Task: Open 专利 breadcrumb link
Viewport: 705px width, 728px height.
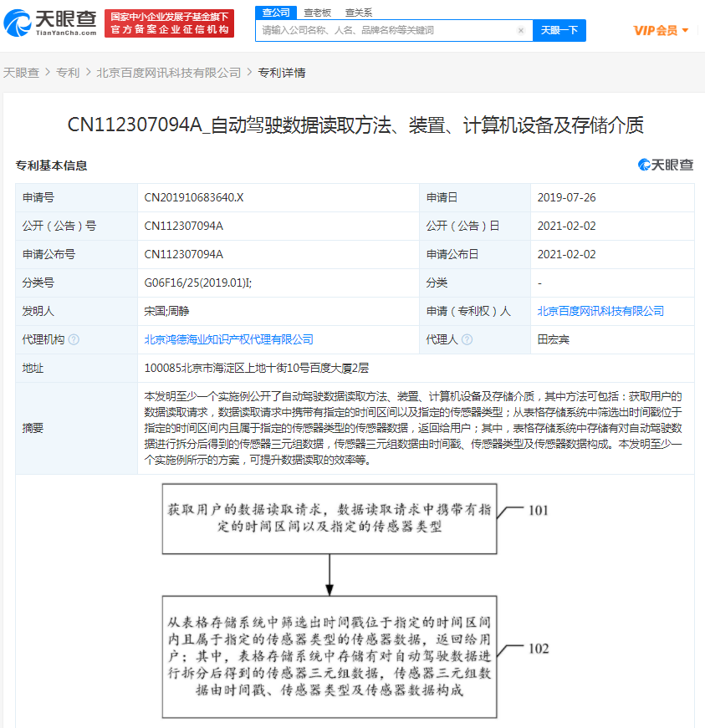Action: tap(68, 73)
